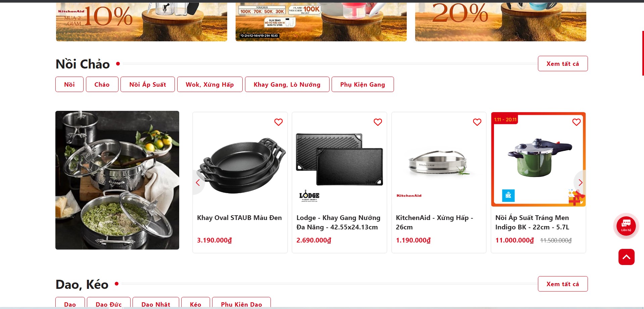Open the Phụ Kiện Gang category
Viewport: 644px width, 309px height.
pos(362,84)
